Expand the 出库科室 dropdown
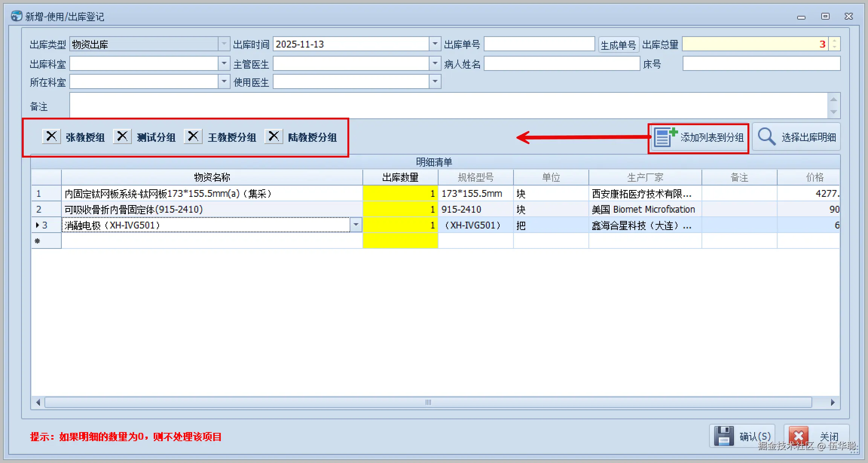 click(x=224, y=63)
